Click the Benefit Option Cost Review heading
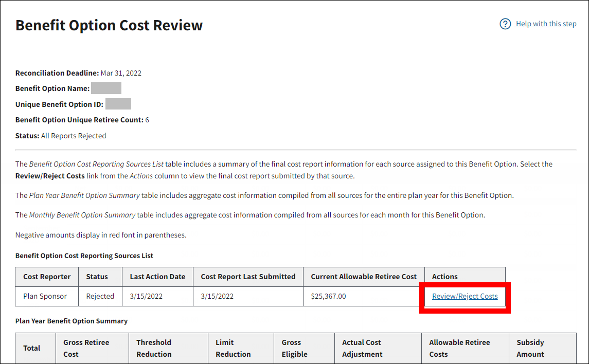Screen dimensions: 589x364 109,25
